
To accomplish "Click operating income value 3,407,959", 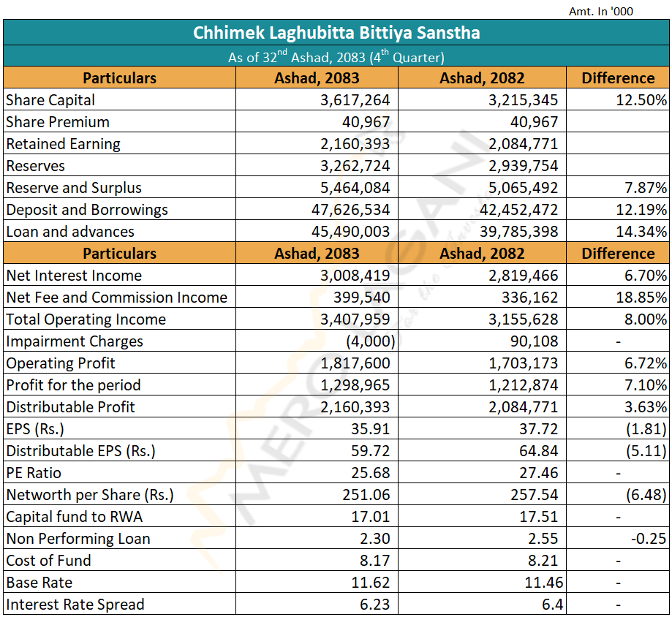I will 355,319.
